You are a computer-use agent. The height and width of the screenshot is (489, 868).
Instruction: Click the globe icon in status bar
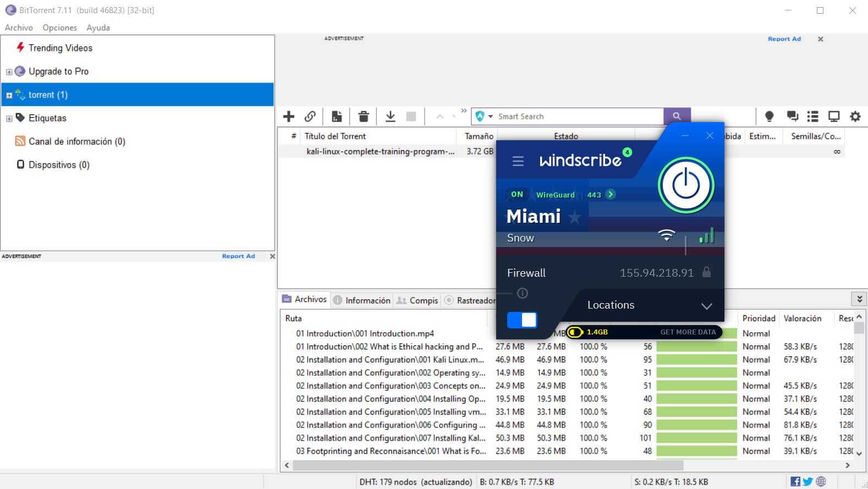coord(821,482)
